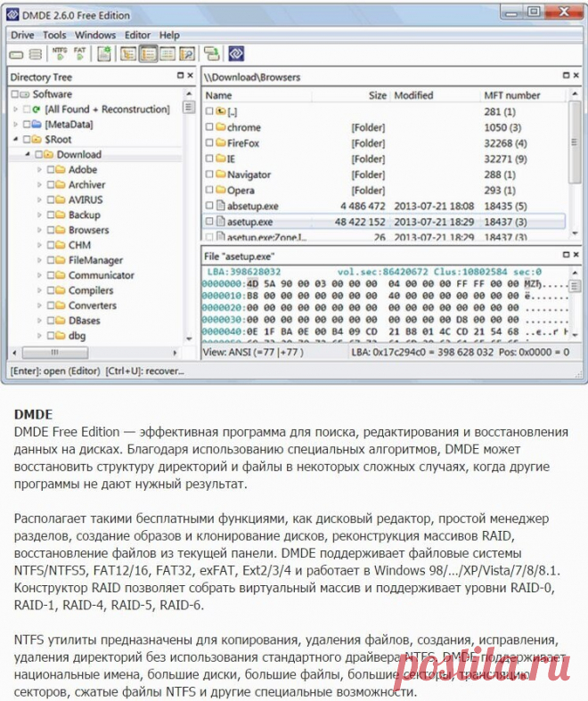
Task: Check the $Root folder checkbox
Action: coord(27,139)
